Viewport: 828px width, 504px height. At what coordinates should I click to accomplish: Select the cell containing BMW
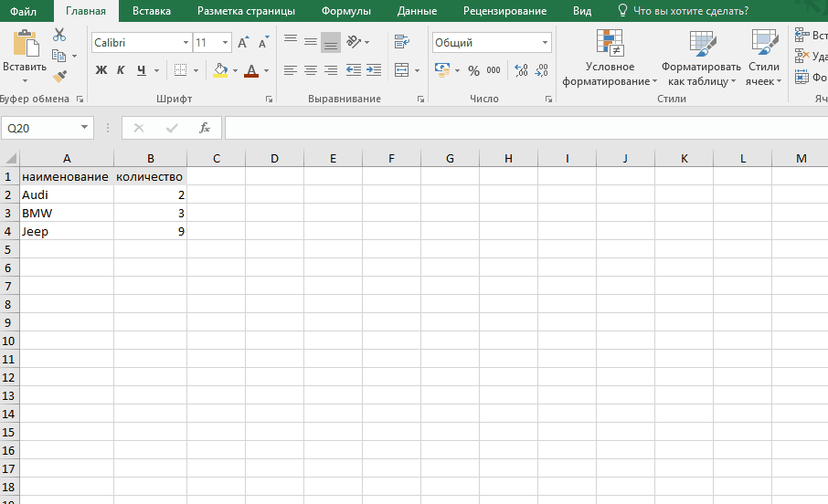coord(67,213)
